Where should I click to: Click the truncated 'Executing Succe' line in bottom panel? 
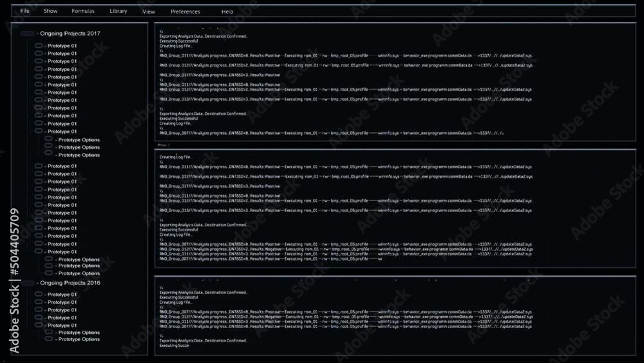pyautogui.click(x=174, y=346)
